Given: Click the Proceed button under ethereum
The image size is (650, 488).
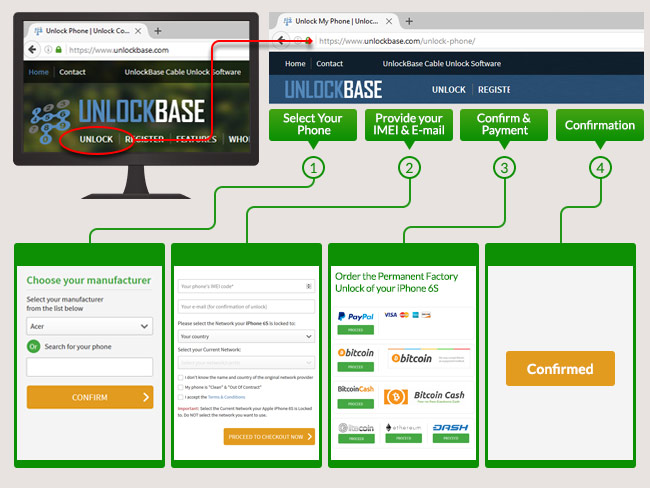Looking at the screenshot, I should [x=403, y=438].
